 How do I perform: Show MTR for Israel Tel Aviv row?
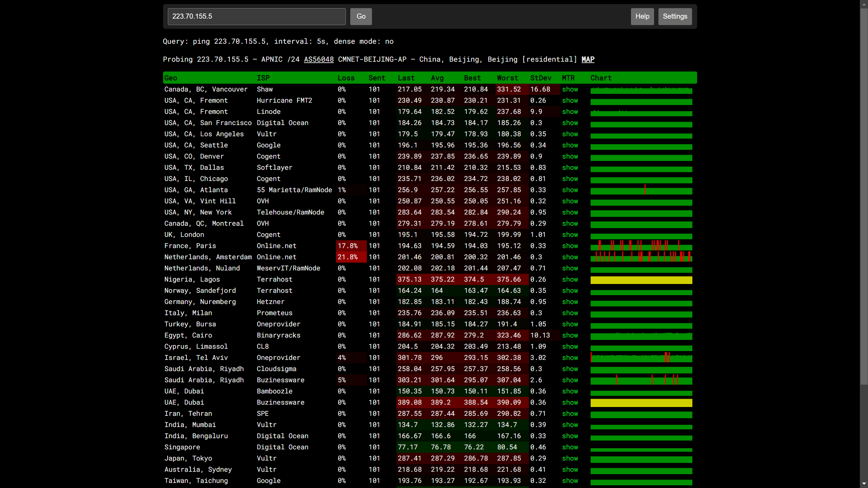570,358
